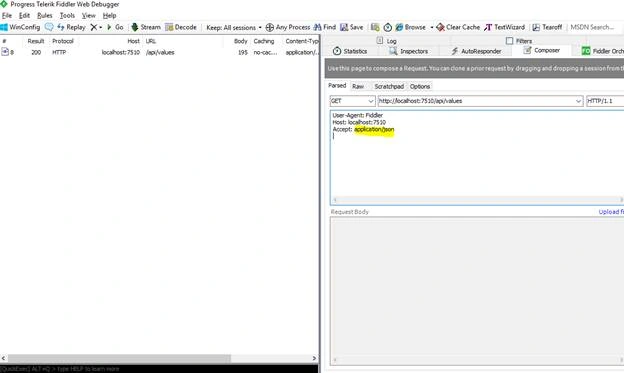Click the WinConfig toolbar button
624x373 pixels.
[x=20, y=27]
